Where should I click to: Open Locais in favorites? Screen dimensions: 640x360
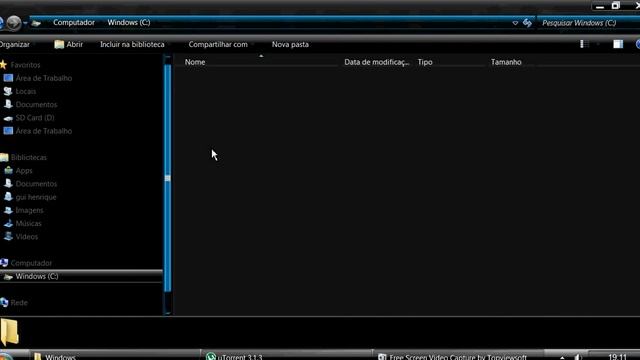click(x=26, y=91)
